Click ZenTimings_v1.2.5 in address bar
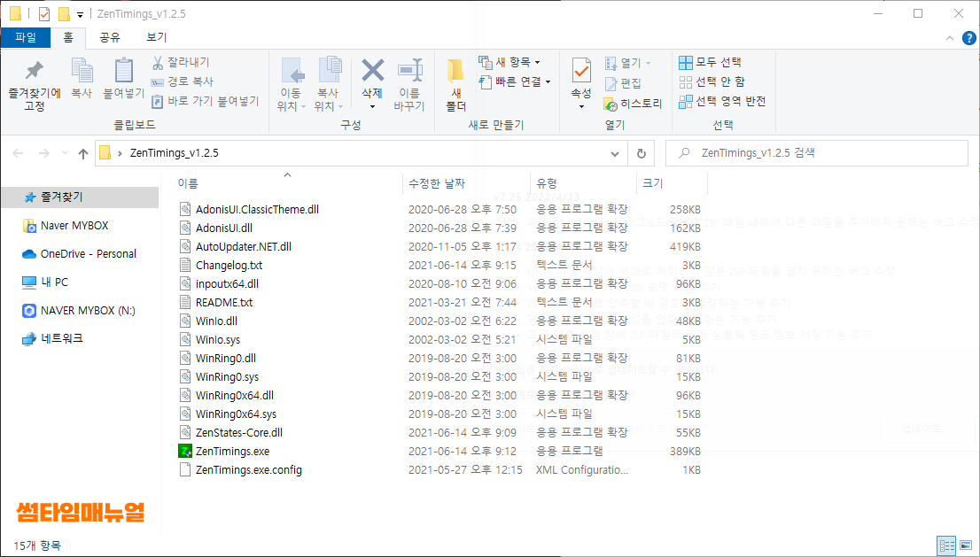This screenshot has height=557, width=980. coord(175,153)
